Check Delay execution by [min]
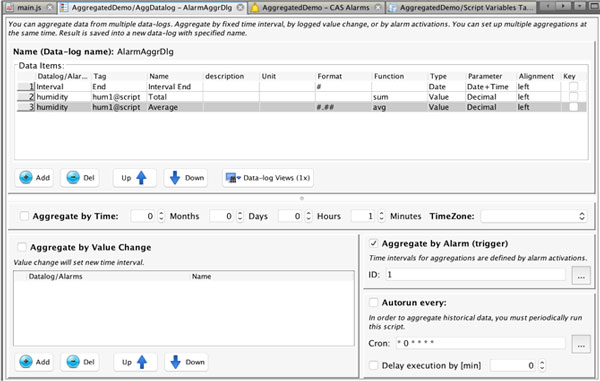 coord(373,365)
